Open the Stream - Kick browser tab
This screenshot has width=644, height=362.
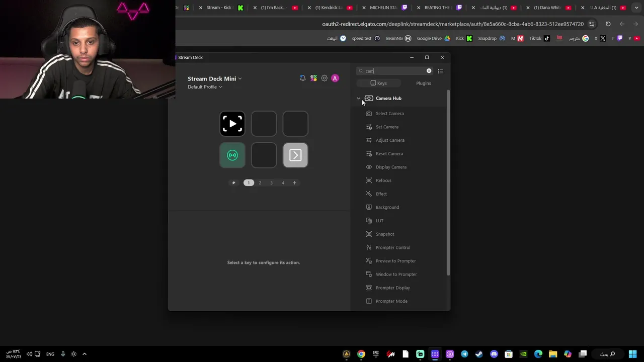[221, 8]
